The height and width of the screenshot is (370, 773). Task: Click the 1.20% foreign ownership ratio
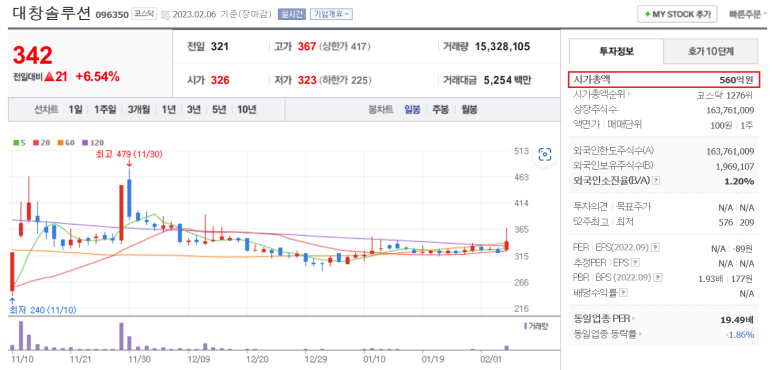tap(739, 181)
